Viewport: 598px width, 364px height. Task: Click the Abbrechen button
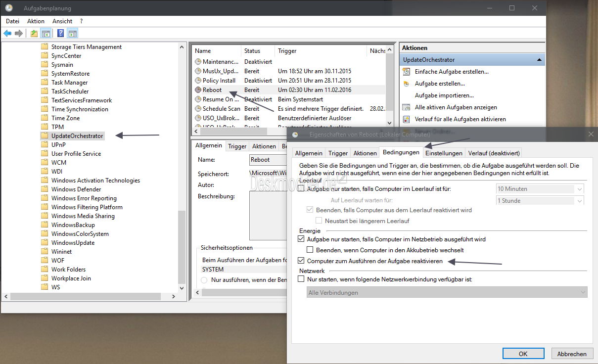pos(572,354)
